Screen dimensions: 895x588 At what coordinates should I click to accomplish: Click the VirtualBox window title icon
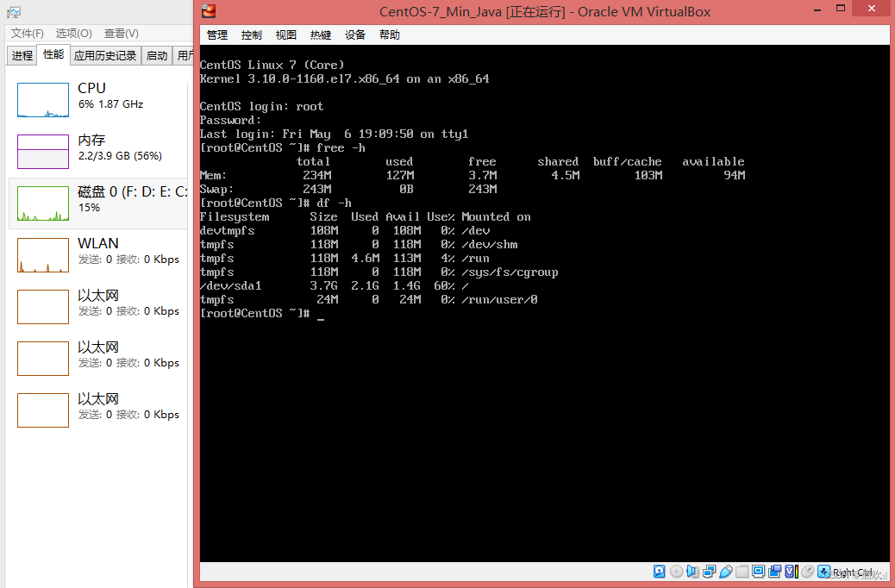pyautogui.click(x=209, y=11)
